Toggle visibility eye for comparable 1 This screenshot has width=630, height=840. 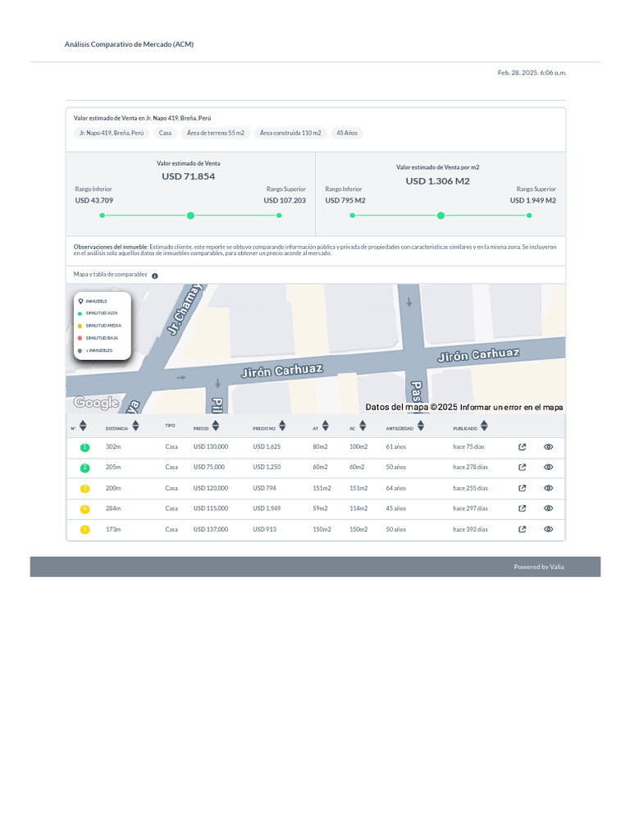click(549, 447)
